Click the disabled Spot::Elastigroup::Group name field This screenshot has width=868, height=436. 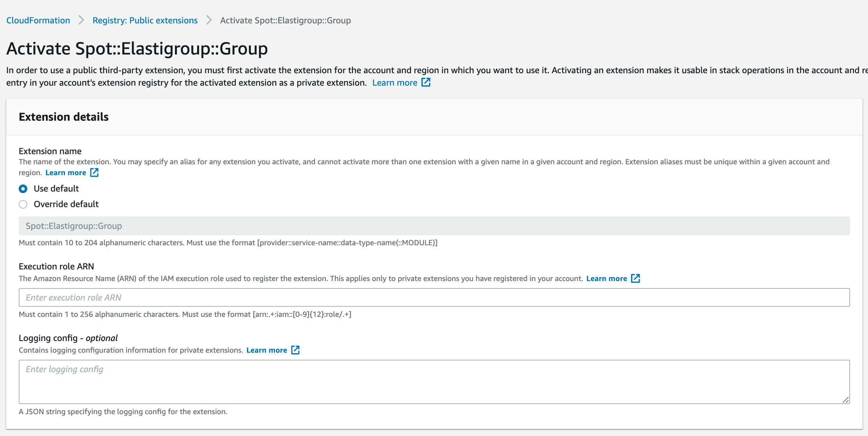pos(434,226)
